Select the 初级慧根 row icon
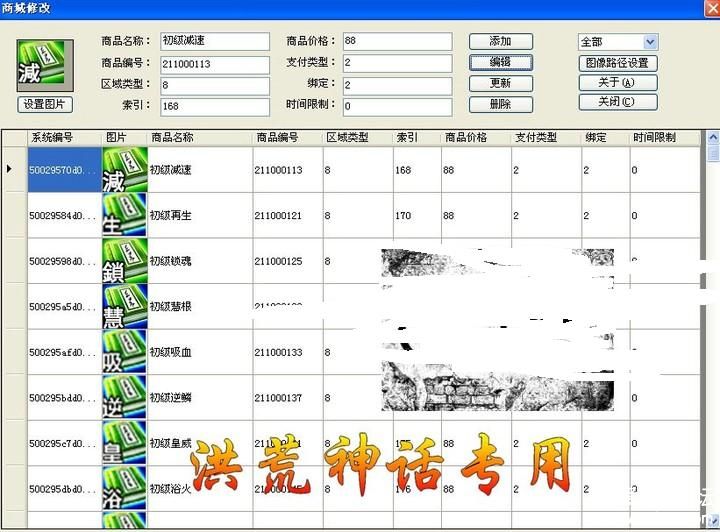This screenshot has width=720, height=532. pos(124,306)
